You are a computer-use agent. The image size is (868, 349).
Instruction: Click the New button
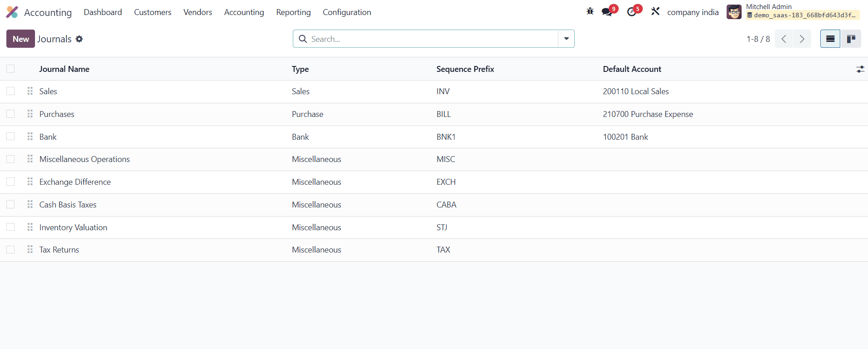pyautogui.click(x=20, y=39)
